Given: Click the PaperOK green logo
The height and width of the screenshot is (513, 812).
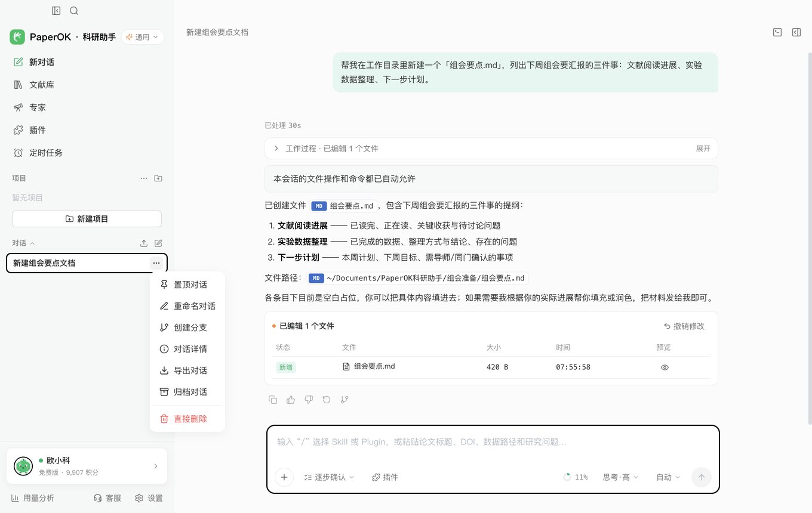Looking at the screenshot, I should [17, 37].
